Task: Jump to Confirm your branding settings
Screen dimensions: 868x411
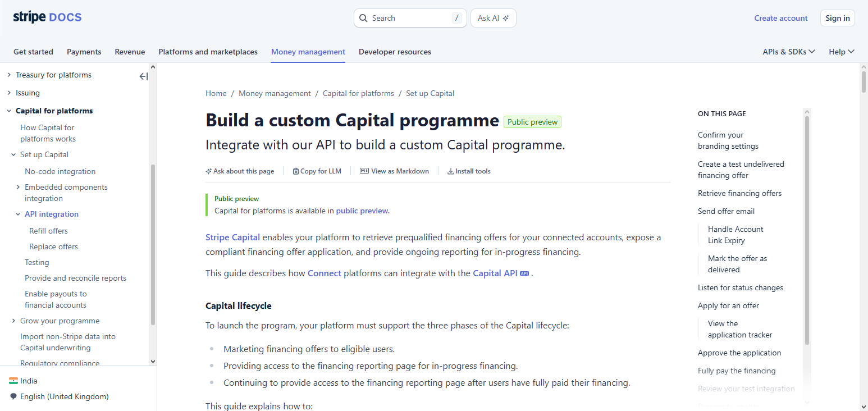Action: pyautogui.click(x=728, y=140)
